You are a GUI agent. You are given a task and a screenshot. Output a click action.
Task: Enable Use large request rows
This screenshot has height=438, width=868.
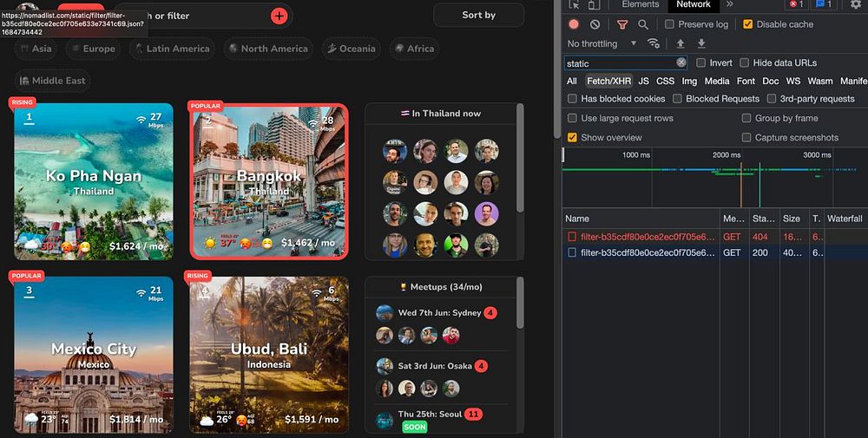(x=572, y=118)
